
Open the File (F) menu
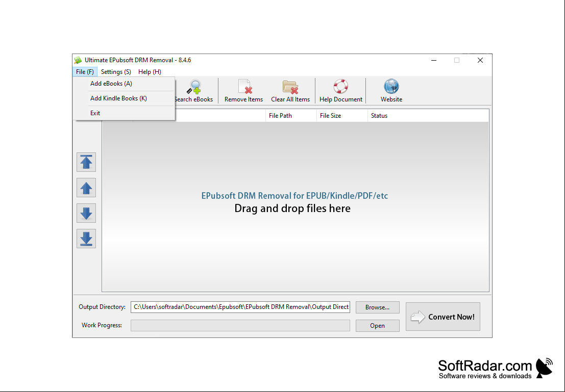tap(85, 72)
